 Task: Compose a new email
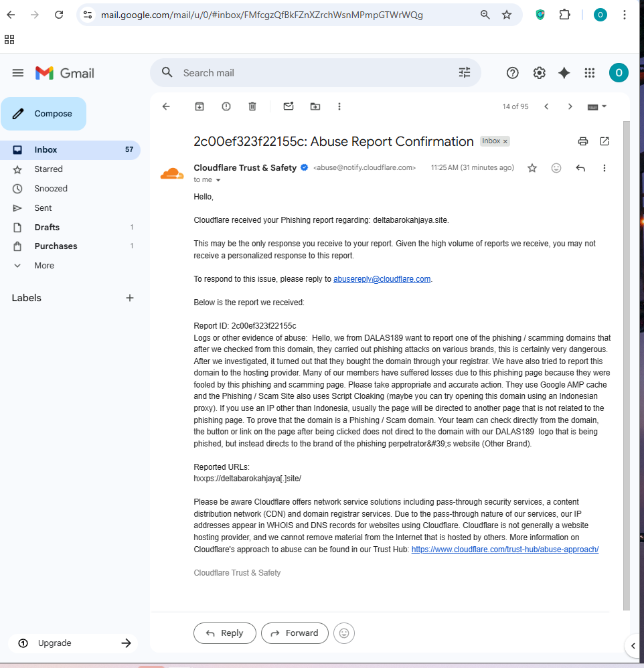point(44,114)
